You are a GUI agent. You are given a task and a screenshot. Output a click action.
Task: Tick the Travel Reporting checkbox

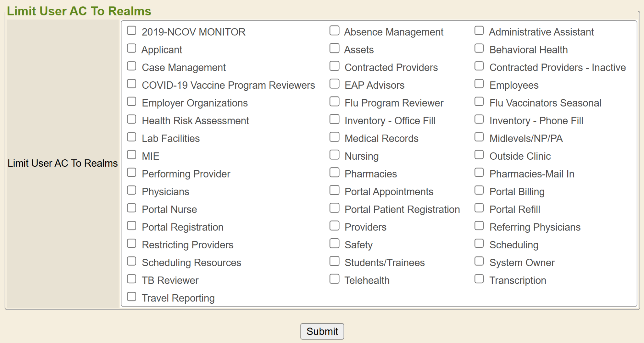click(x=131, y=297)
